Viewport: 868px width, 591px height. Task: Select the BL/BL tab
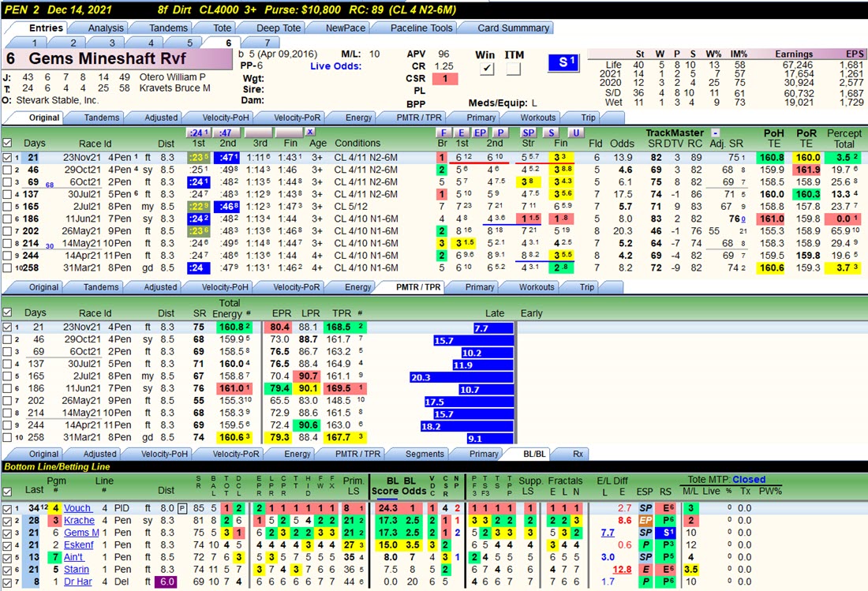click(x=533, y=454)
